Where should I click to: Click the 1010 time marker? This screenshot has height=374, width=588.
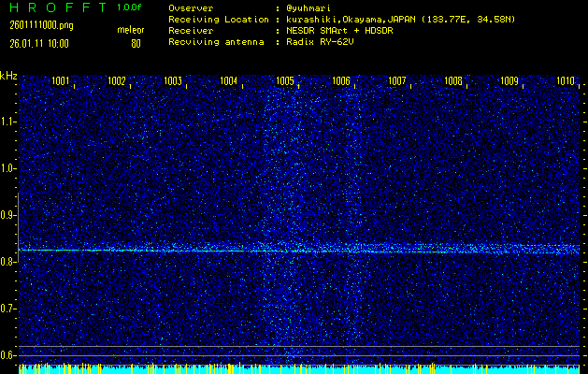[x=566, y=80]
